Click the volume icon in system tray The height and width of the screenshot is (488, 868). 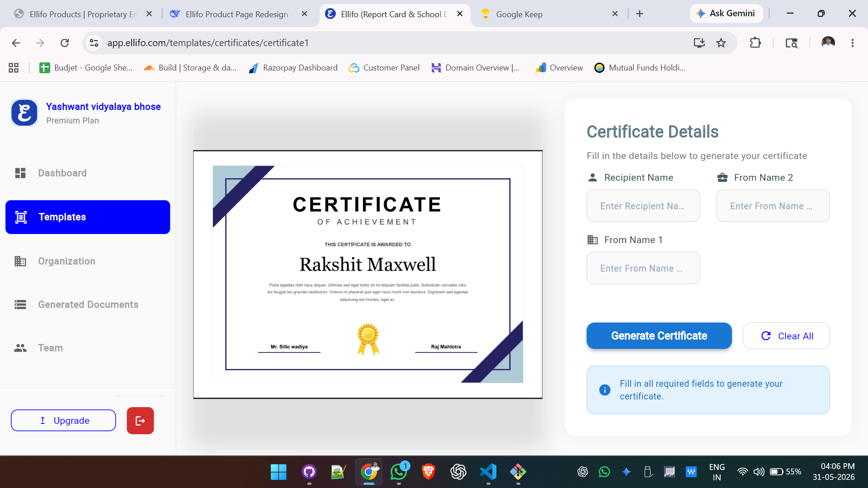[759, 472]
